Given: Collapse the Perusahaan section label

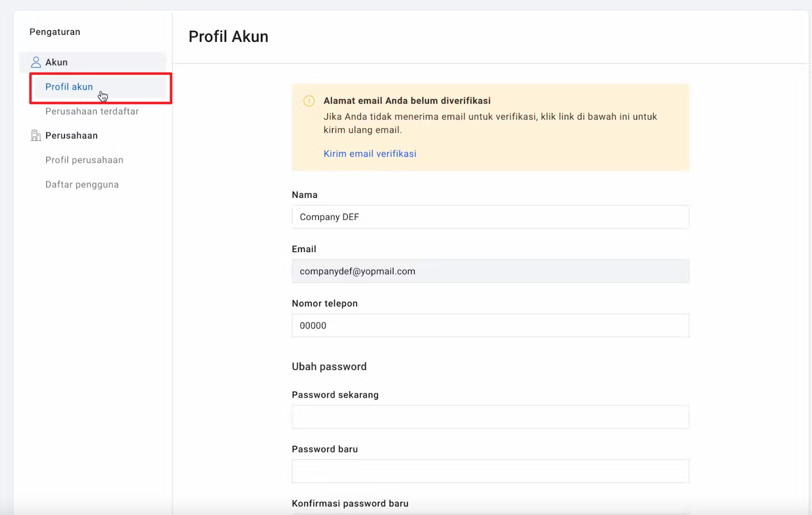Looking at the screenshot, I should pos(71,135).
